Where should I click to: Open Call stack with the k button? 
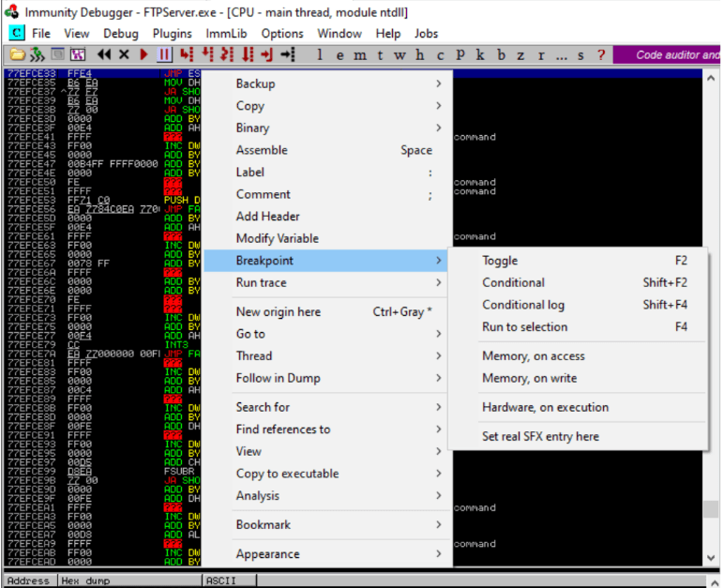click(480, 55)
